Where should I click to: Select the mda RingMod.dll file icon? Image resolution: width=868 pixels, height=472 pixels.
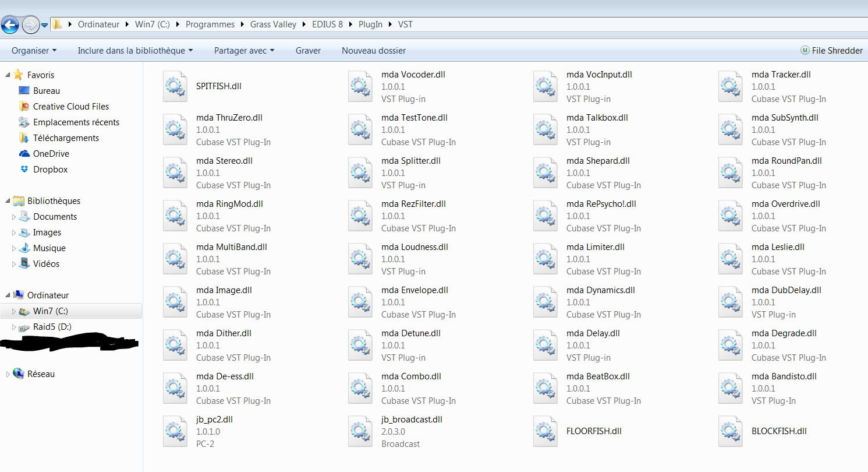[x=175, y=216]
